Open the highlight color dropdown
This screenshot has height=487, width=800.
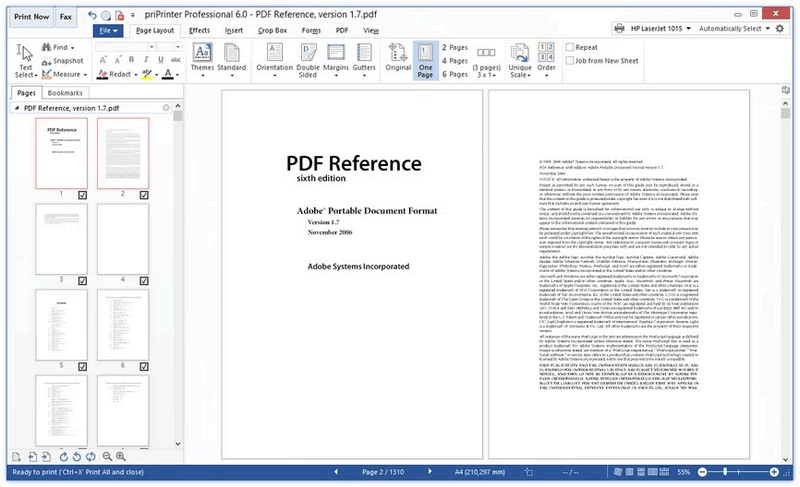click(x=157, y=74)
